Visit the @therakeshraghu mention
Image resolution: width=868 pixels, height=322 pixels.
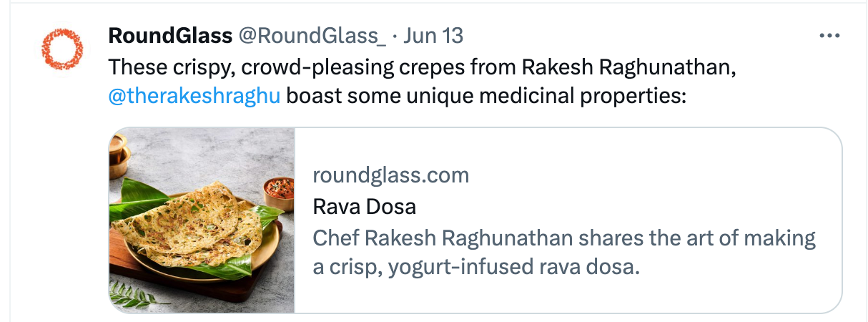point(194,95)
